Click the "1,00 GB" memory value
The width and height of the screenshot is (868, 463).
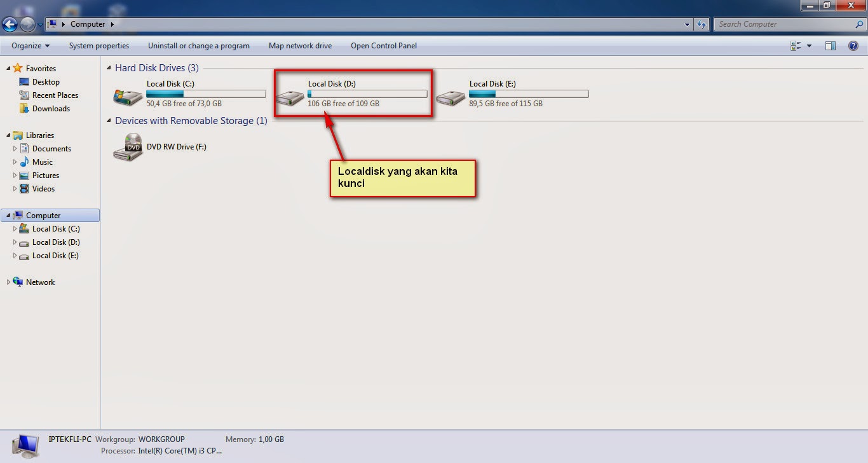pos(271,439)
